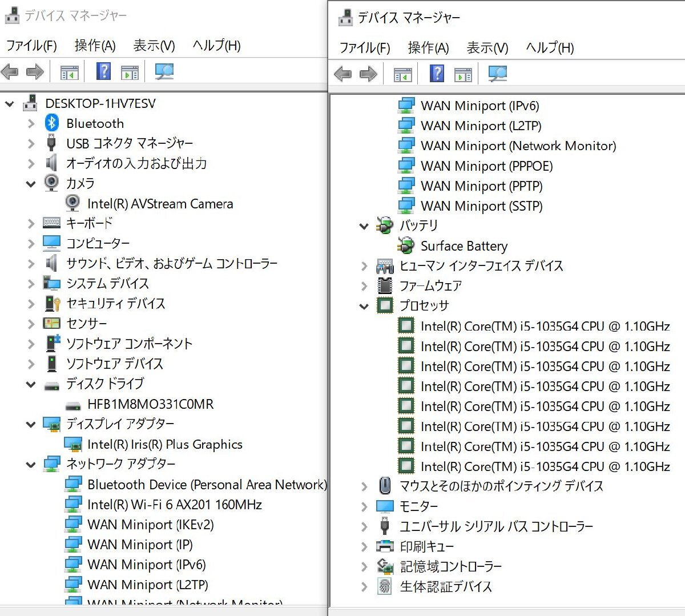Select the Intel(R) Wi-Fi 6 AX201 adapter icon
The height and width of the screenshot is (616, 685).
[73, 504]
